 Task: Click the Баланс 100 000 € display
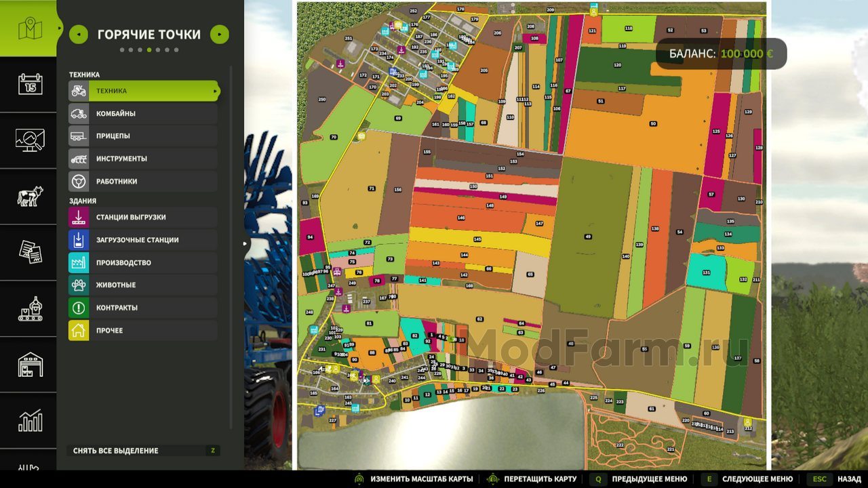click(x=721, y=54)
